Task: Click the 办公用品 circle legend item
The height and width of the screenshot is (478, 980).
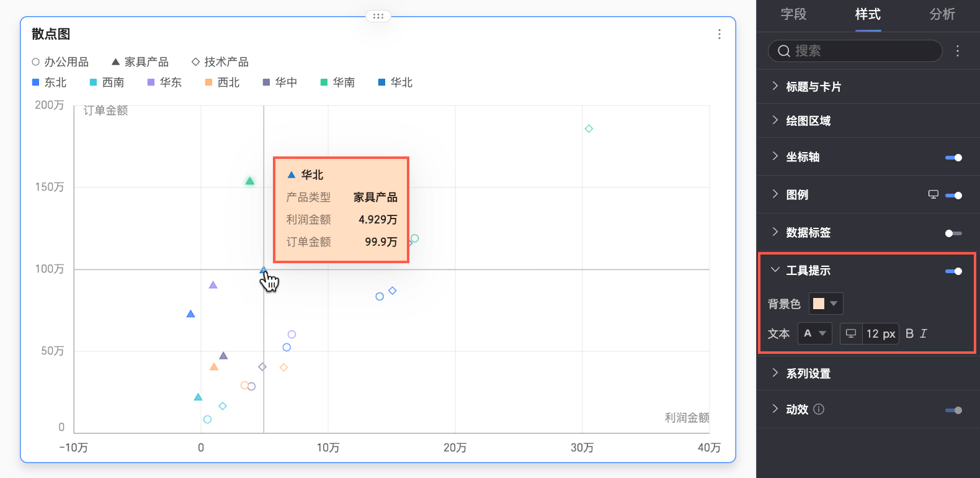Action: 60,62
